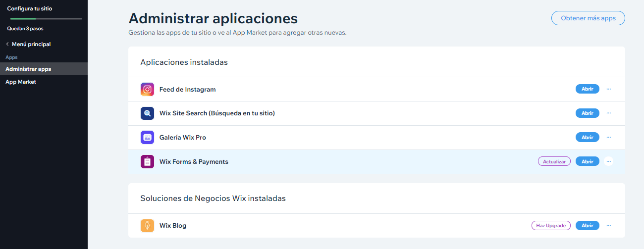Show more actions for Wix Forms & Payments
This screenshot has height=249, width=644.
[x=608, y=161]
